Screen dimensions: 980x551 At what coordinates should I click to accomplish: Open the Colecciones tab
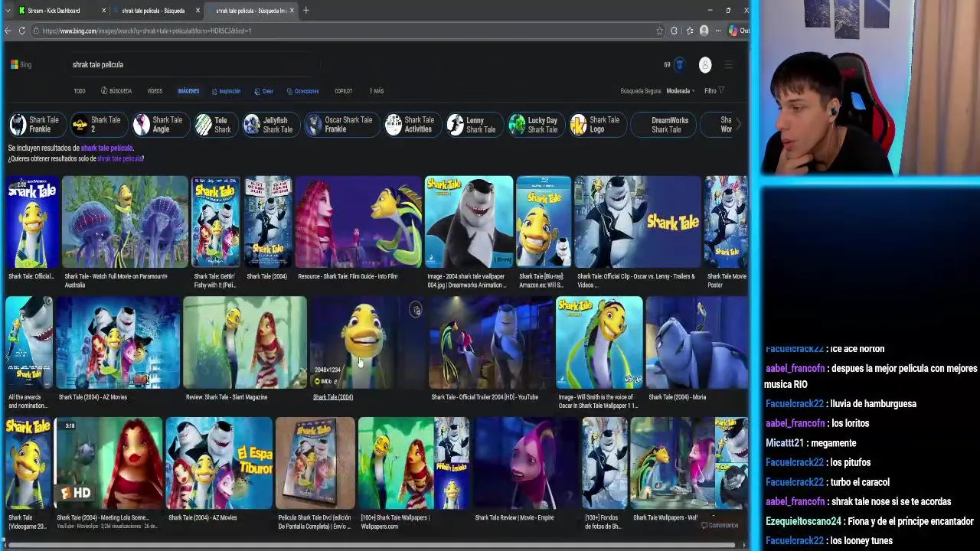point(302,91)
